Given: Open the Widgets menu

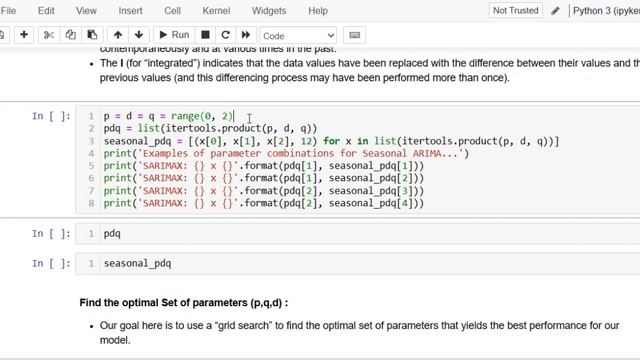Looking at the screenshot, I should click(x=269, y=11).
